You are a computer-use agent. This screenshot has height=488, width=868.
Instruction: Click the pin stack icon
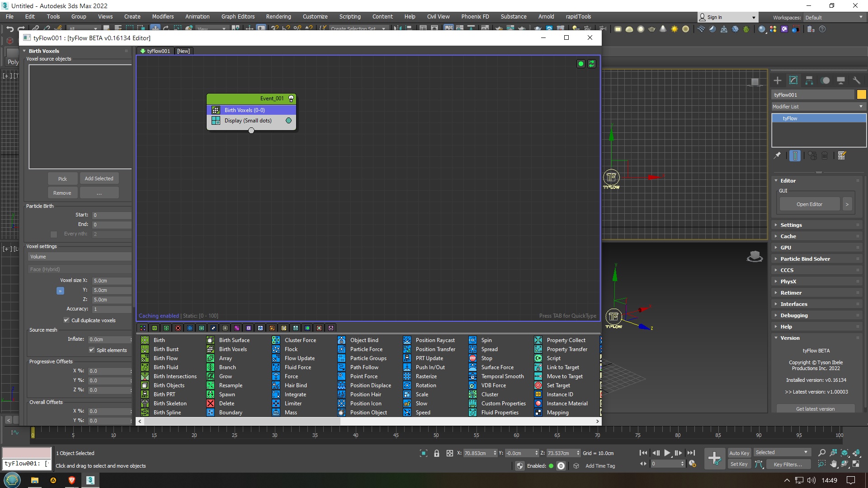[x=777, y=155]
